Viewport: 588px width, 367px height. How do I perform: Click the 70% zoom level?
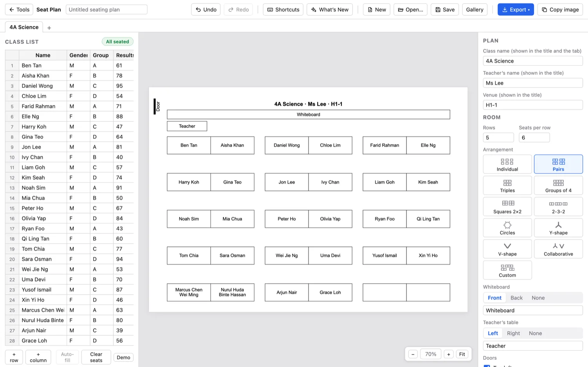click(430, 354)
